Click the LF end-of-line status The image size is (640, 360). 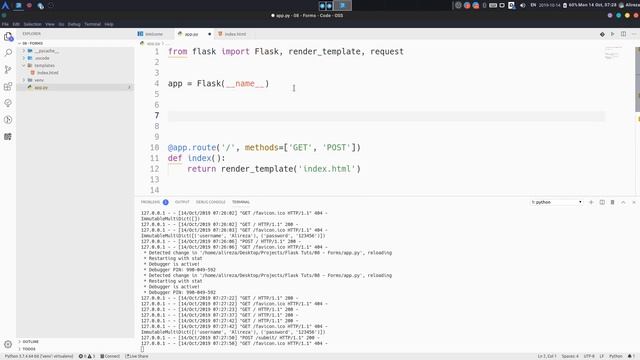click(602, 356)
